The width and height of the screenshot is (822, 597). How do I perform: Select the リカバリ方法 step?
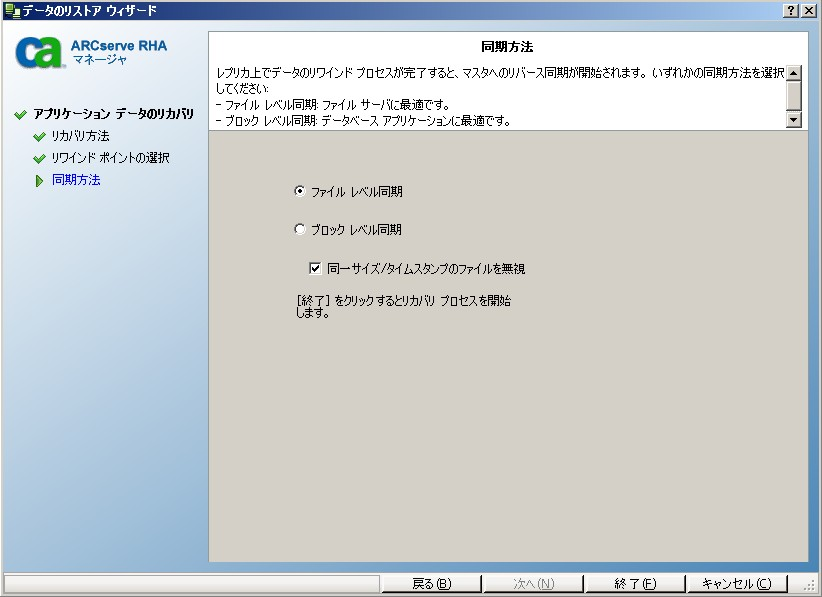tap(80, 136)
